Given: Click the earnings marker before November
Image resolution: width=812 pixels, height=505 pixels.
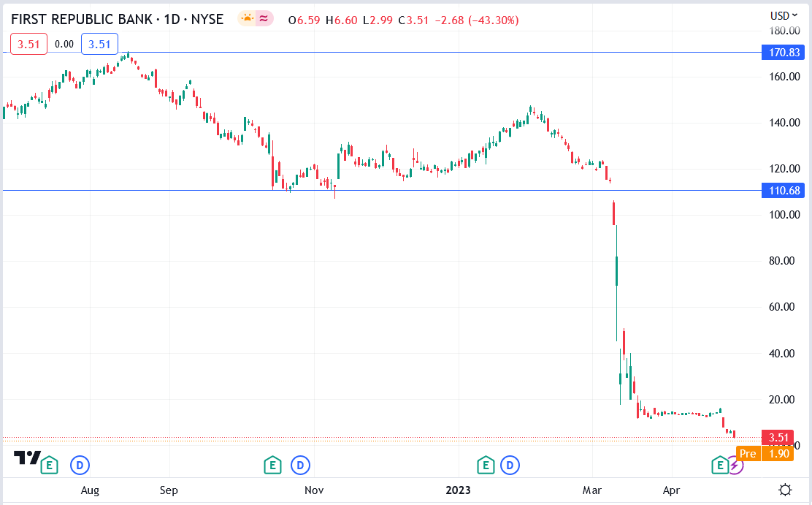Looking at the screenshot, I should pos(272,464).
